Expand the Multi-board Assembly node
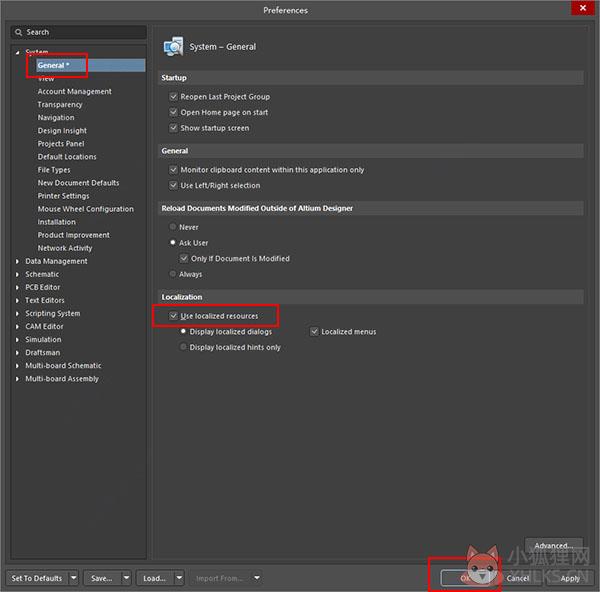Image resolution: width=600 pixels, height=592 pixels. (17, 379)
